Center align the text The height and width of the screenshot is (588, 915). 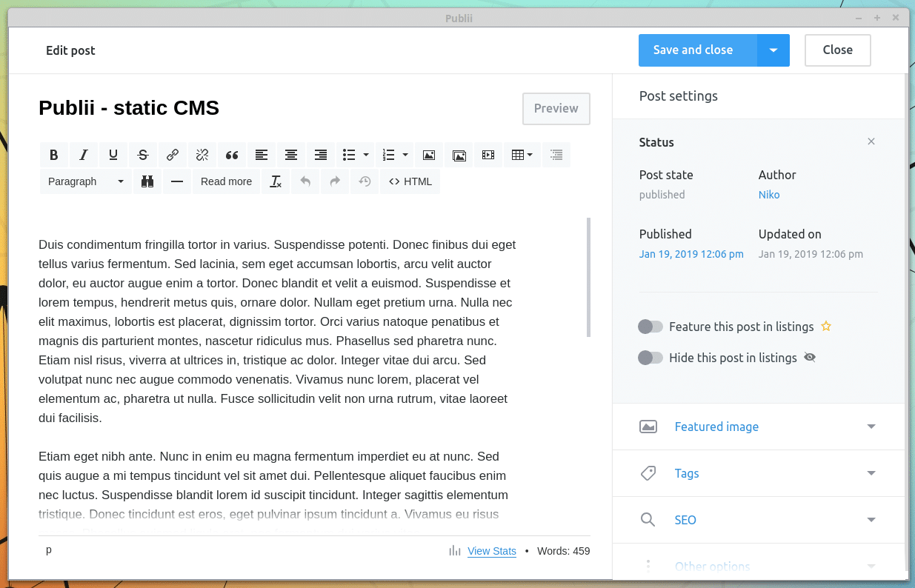tap(291, 155)
